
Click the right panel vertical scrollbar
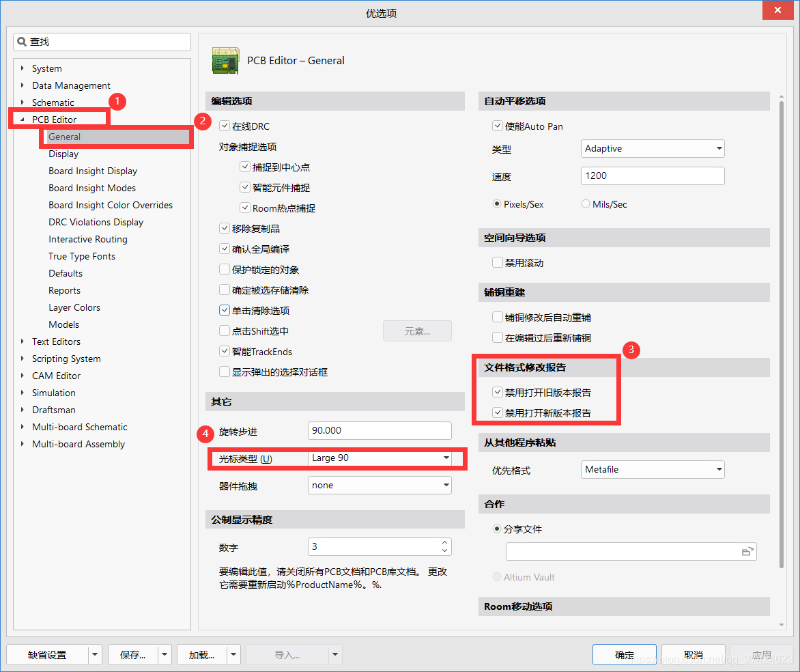tap(781, 335)
